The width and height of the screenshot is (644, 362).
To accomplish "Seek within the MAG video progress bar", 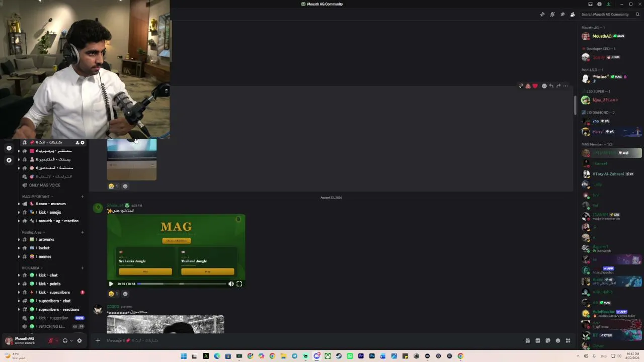I will (182, 284).
